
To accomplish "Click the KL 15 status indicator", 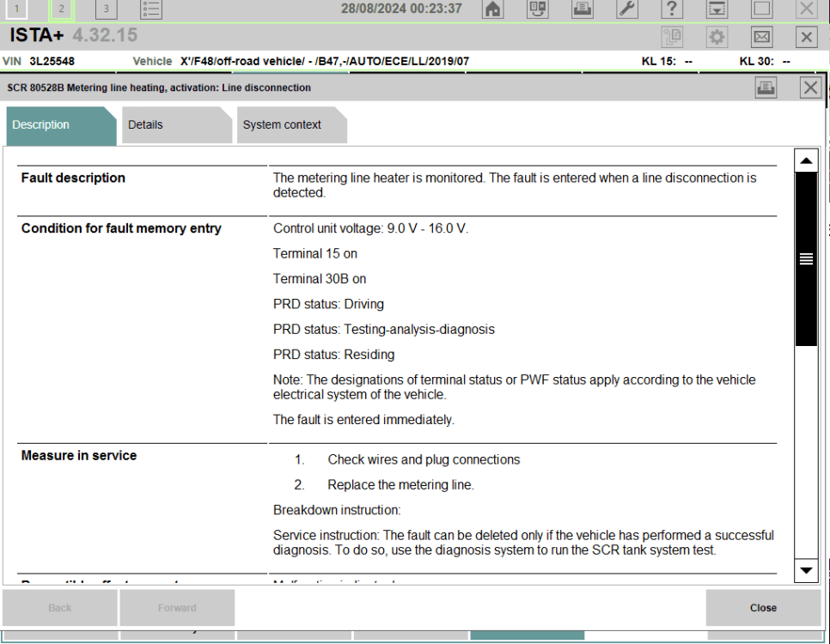I will [667, 61].
